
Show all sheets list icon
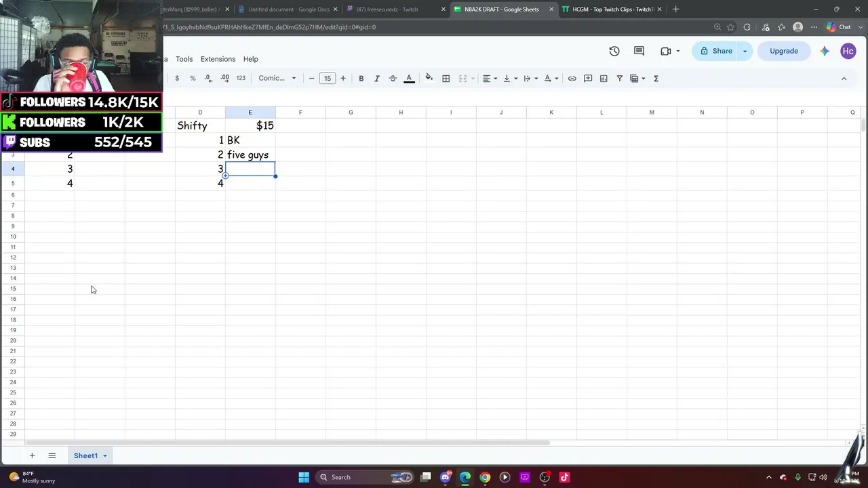tap(52, 455)
